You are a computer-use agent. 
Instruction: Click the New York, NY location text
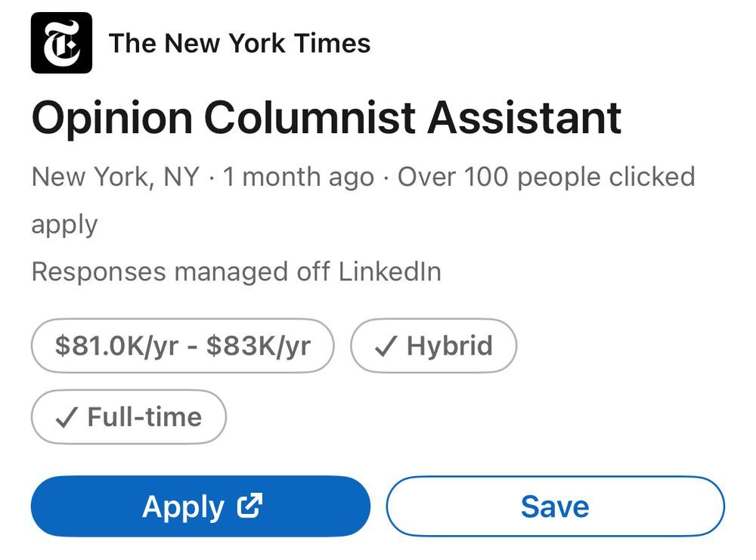[115, 177]
